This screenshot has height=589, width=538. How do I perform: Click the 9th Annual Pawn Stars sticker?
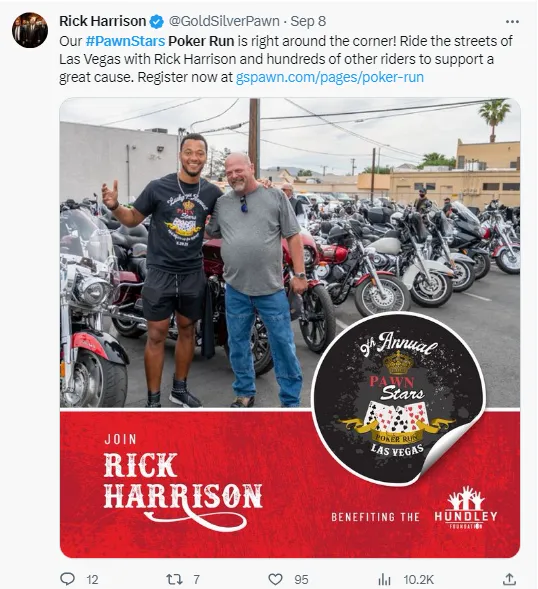[398, 398]
